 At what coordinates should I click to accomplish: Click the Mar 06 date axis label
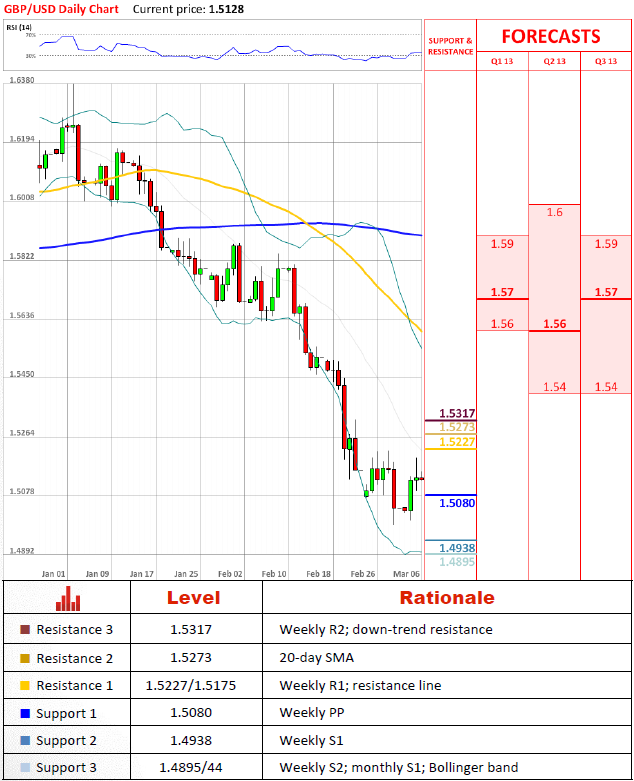point(406,574)
